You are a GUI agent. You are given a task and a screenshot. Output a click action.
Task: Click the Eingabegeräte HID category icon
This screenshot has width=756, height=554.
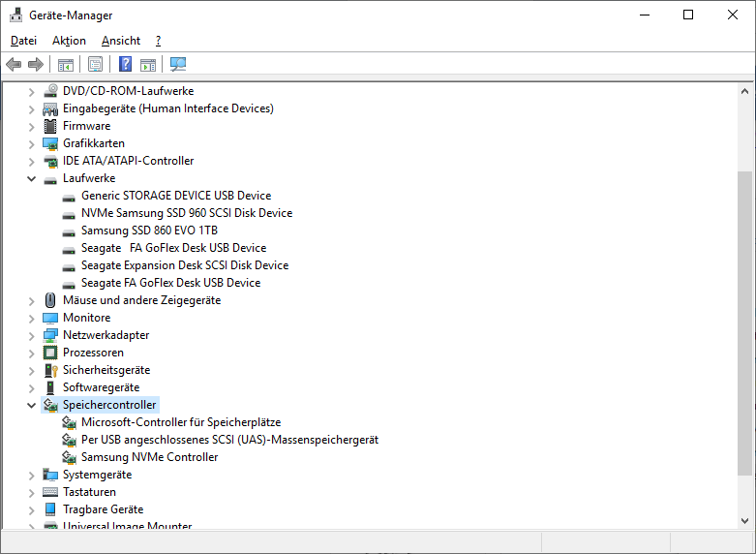click(50, 108)
